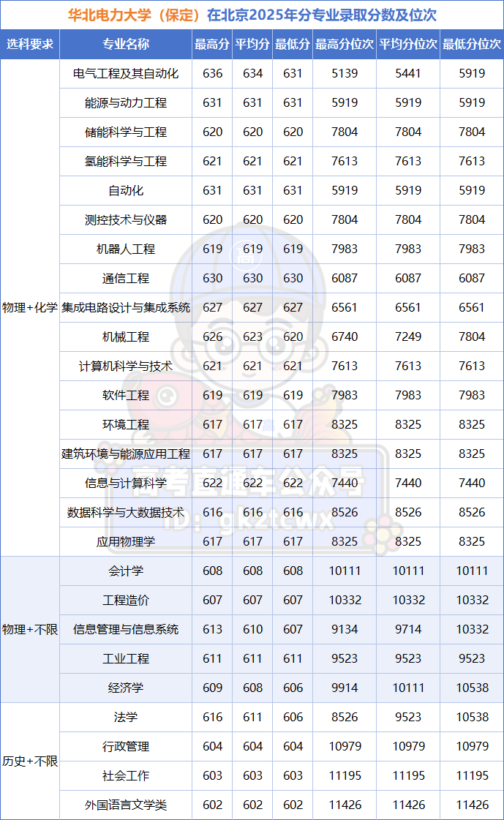The width and height of the screenshot is (504, 820).
Task: Click lowest rank 11426 in 外国语言文学类 row
Action: pos(472,806)
